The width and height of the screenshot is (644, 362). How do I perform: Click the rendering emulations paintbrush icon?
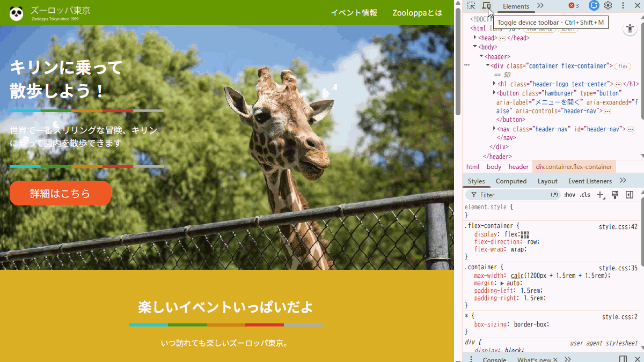(615, 195)
